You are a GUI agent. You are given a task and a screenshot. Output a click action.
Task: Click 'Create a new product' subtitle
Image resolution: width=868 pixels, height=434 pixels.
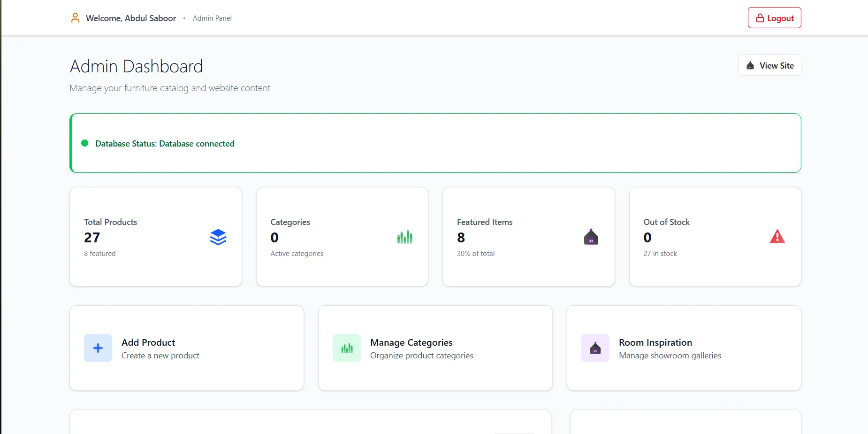(160, 356)
